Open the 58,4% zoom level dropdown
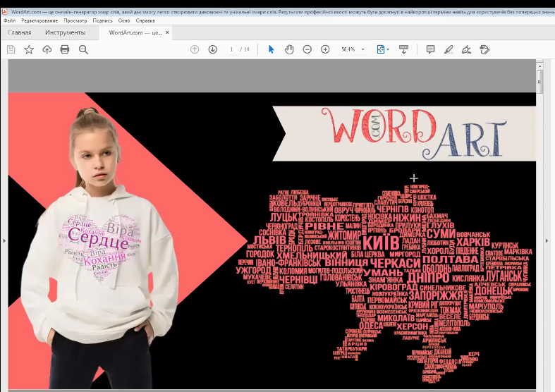The image size is (555, 392). click(x=362, y=49)
